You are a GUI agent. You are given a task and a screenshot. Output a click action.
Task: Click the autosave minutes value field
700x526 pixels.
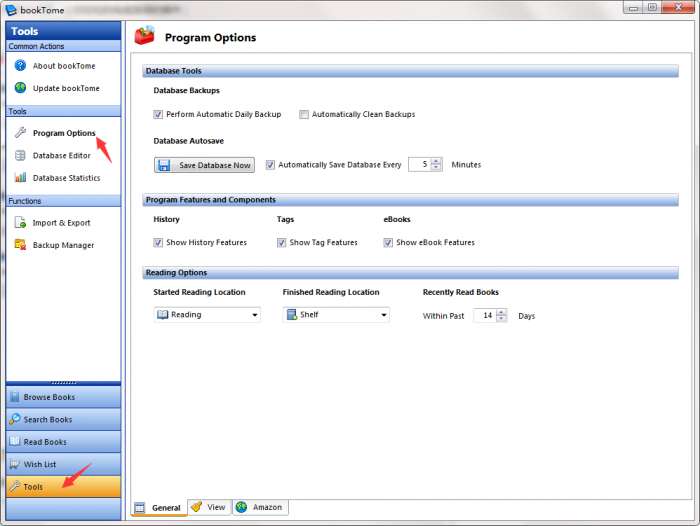pos(420,164)
